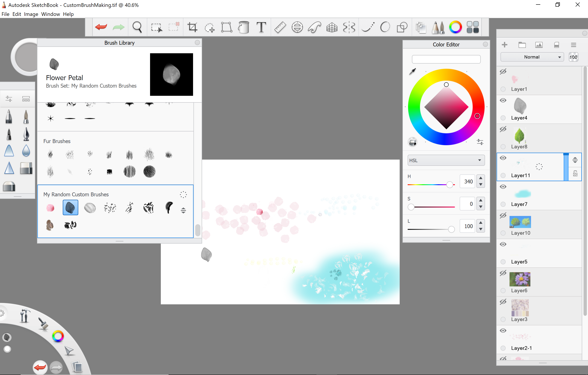Select the Flood Fill bucket tool

click(x=243, y=27)
